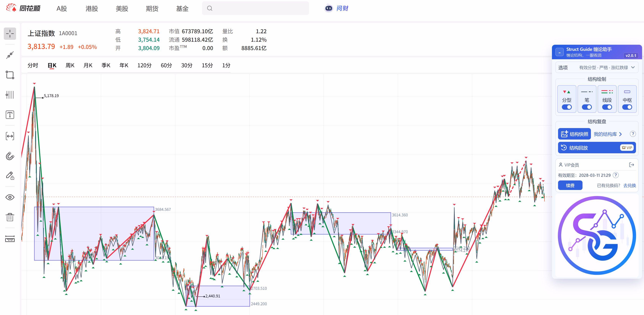Toggle drawing visibility eye icon
This screenshot has height=315, width=644.
[x=10, y=197]
